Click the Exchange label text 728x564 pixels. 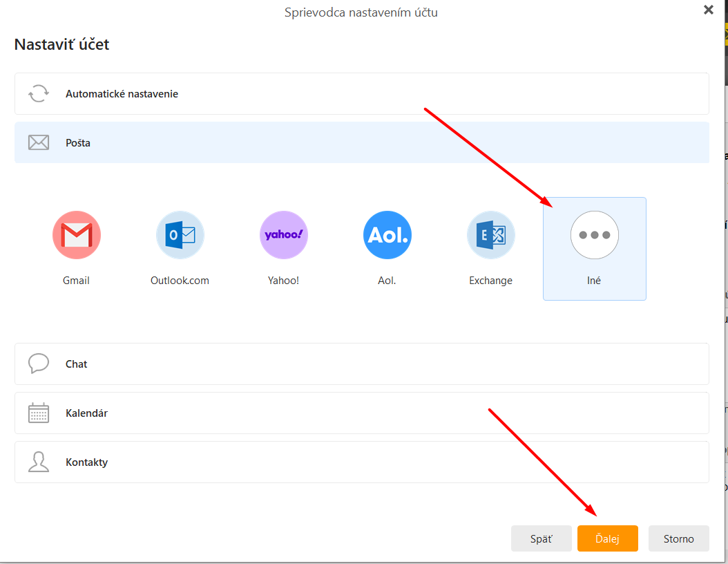[x=491, y=281]
